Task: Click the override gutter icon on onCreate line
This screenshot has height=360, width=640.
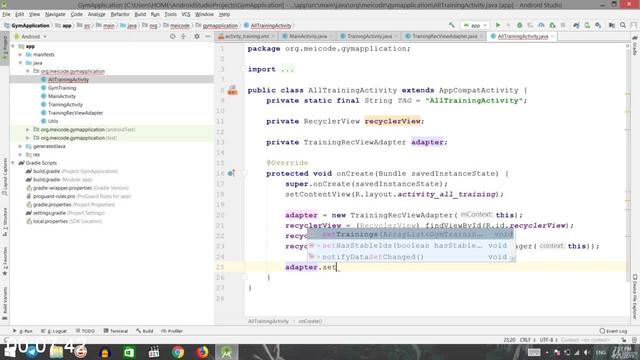Action: click(231, 173)
